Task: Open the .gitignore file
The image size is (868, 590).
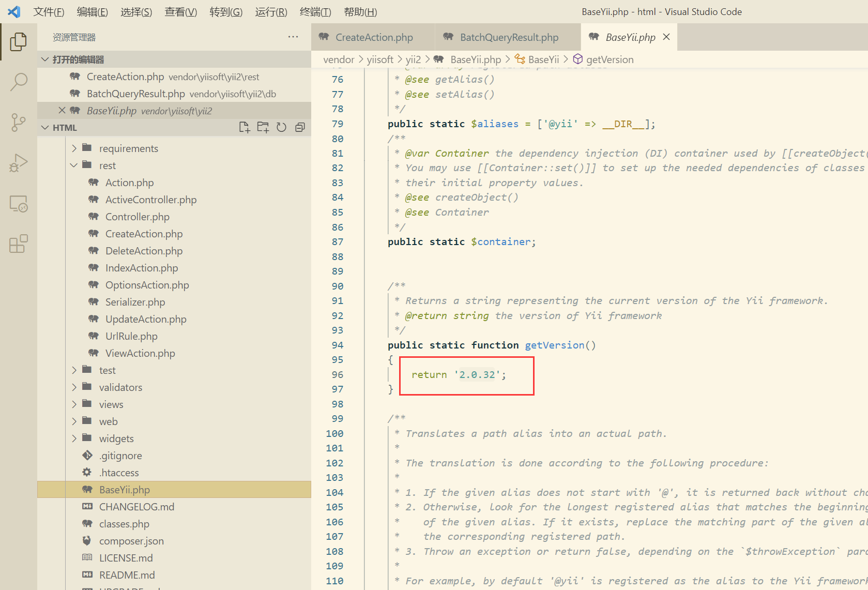Action: coord(120,456)
